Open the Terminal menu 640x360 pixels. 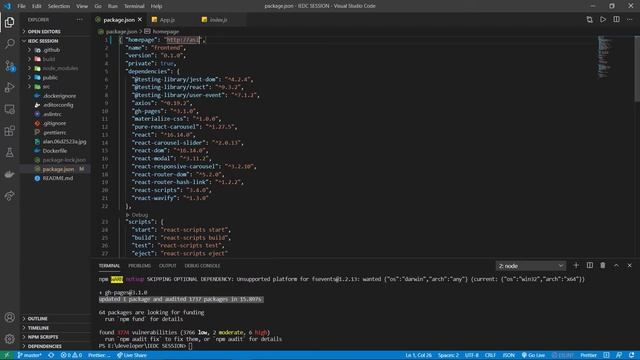pyautogui.click(x=134, y=6)
